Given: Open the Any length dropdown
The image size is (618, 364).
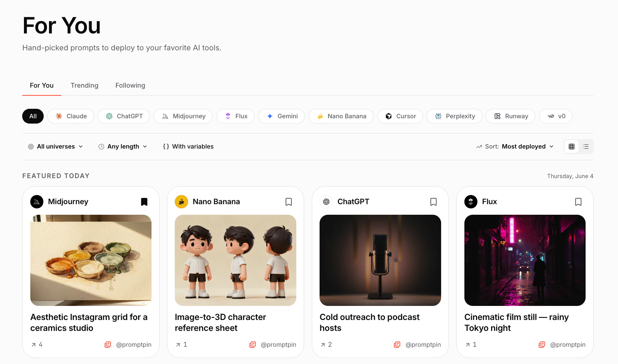Looking at the screenshot, I should [x=123, y=146].
